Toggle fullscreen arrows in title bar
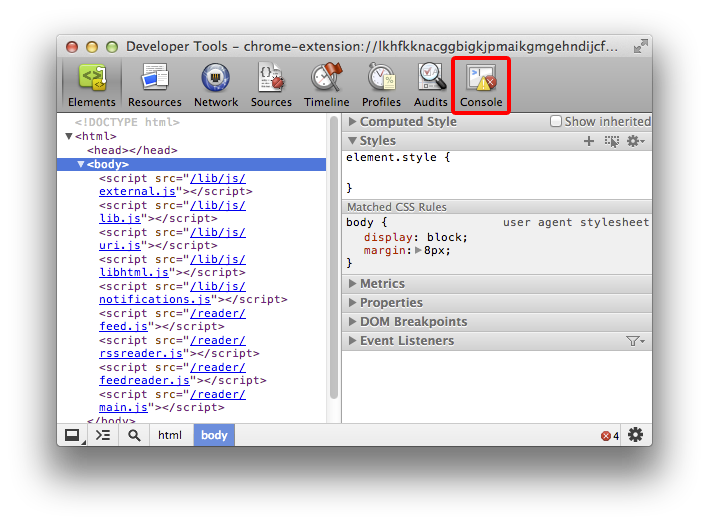Image resolution: width=709 pixels, height=525 pixels. coord(641,46)
